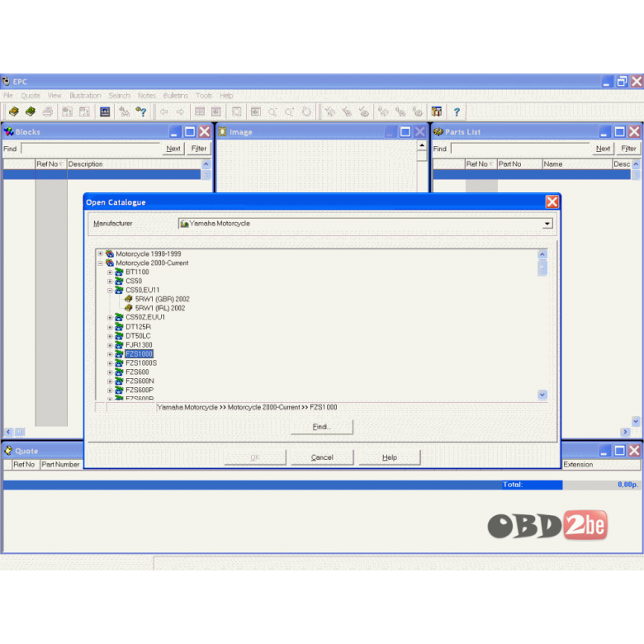Click Cancel in the Open Catalogue dialog
The width and height of the screenshot is (644, 644).
[322, 457]
